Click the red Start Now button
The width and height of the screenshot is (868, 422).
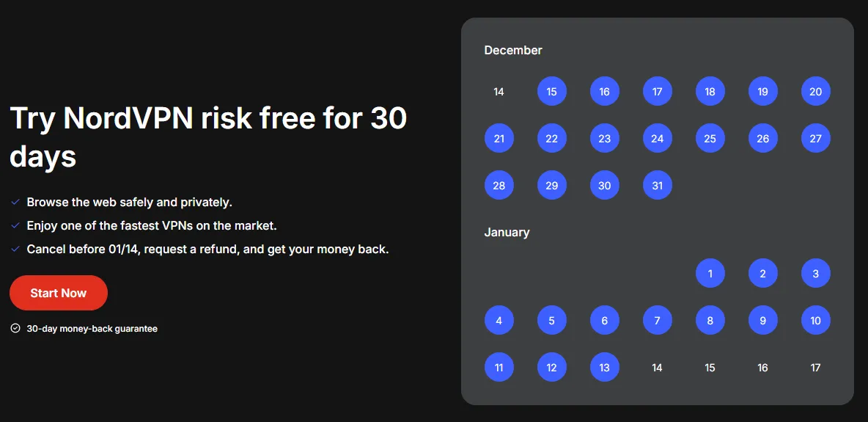click(x=59, y=293)
